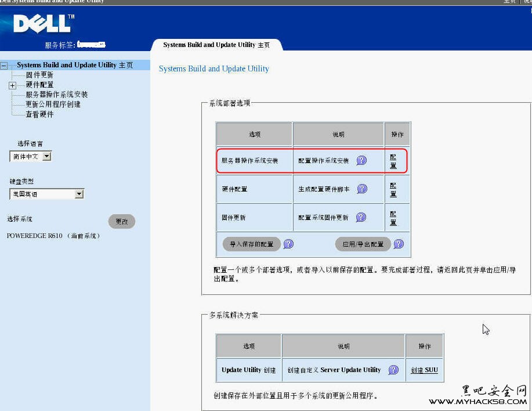Open 服务器操作系统安装 in the left tree

click(x=57, y=95)
